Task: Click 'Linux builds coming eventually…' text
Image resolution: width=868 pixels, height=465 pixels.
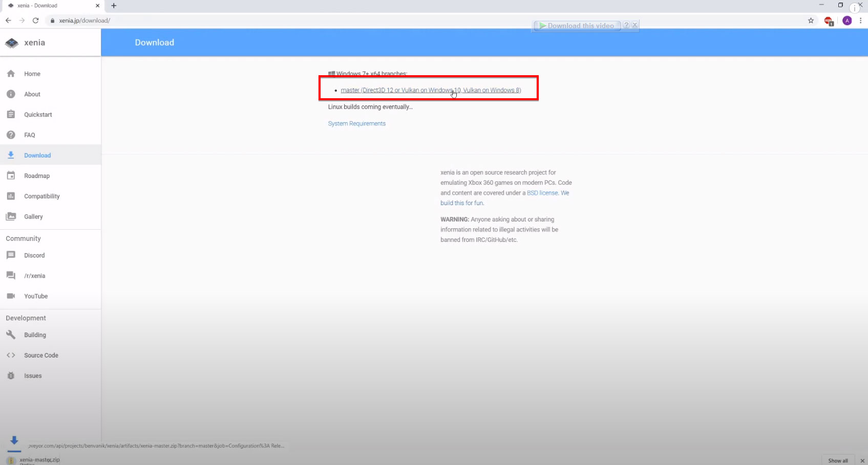Action: tap(370, 107)
